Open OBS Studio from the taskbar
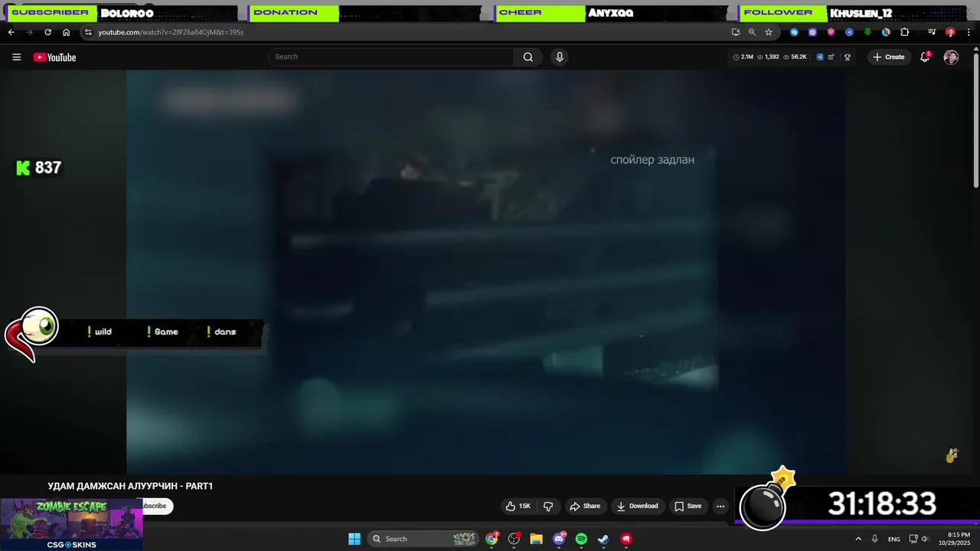The image size is (980, 551). tap(514, 539)
